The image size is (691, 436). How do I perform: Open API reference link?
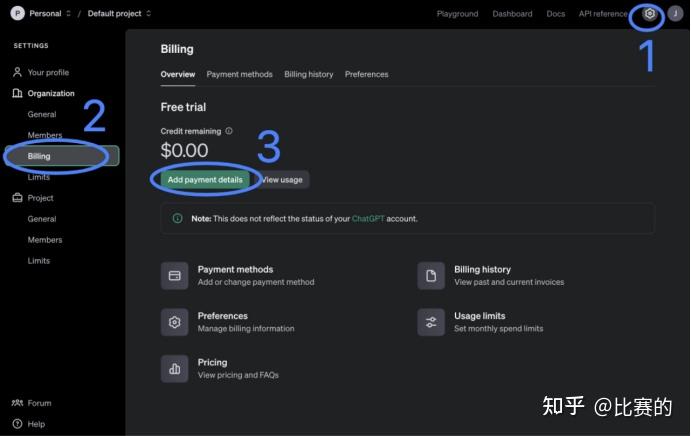(x=603, y=14)
